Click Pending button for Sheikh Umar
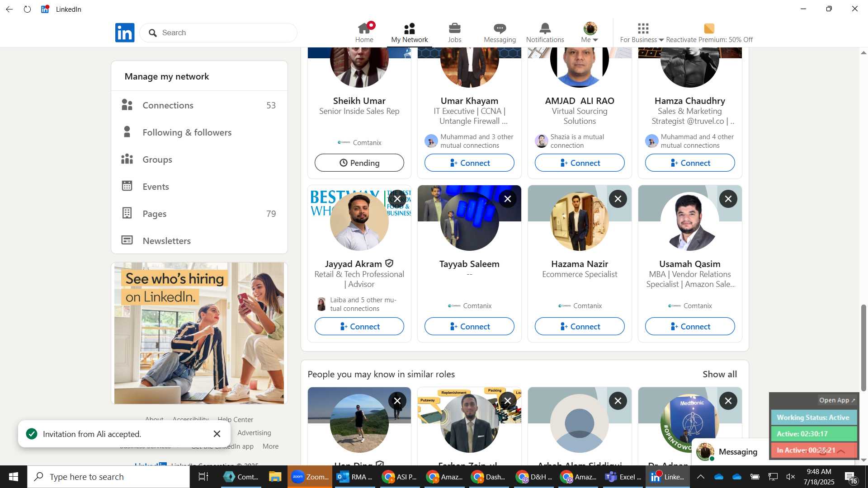Screen dimensions: 868x488 click(x=359, y=163)
